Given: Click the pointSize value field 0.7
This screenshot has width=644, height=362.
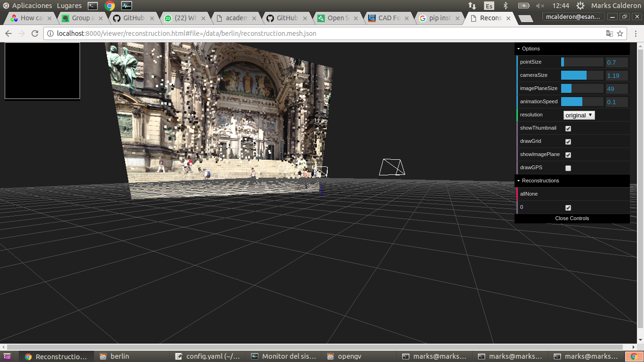Looking at the screenshot, I should 617,62.
